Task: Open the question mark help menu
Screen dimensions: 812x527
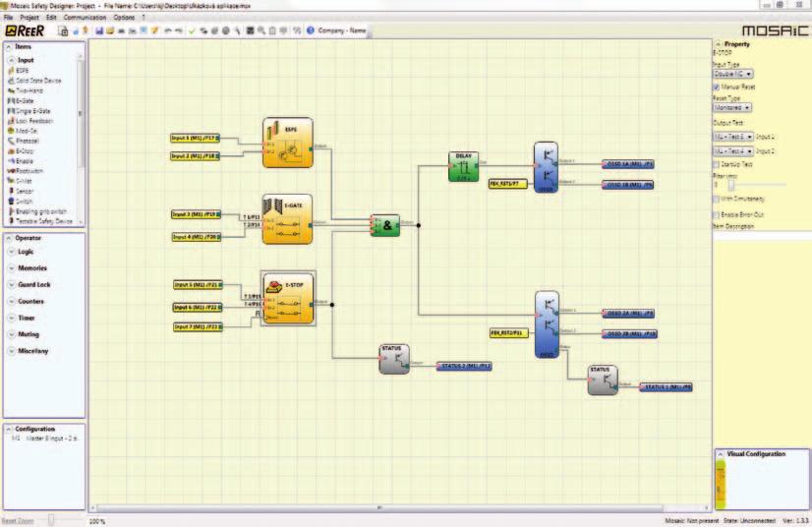Action: [x=144, y=17]
